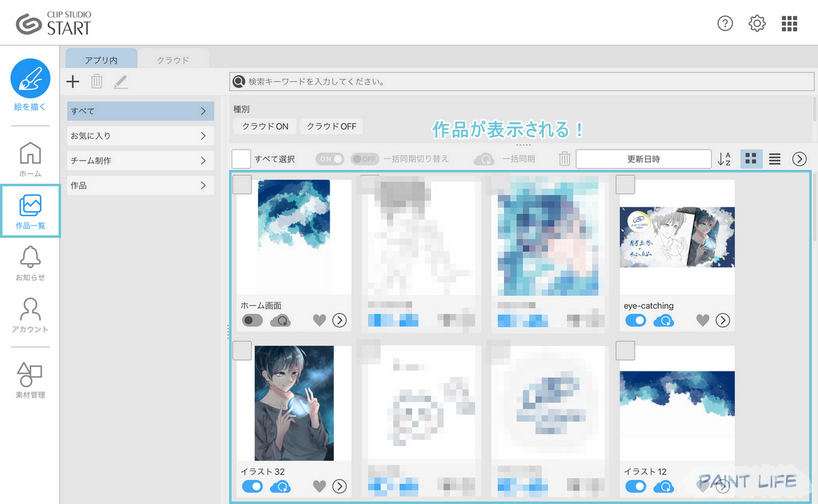The image size is (818, 504).
Task: Enable the すべて選択 select all checkbox
Action: [x=241, y=159]
